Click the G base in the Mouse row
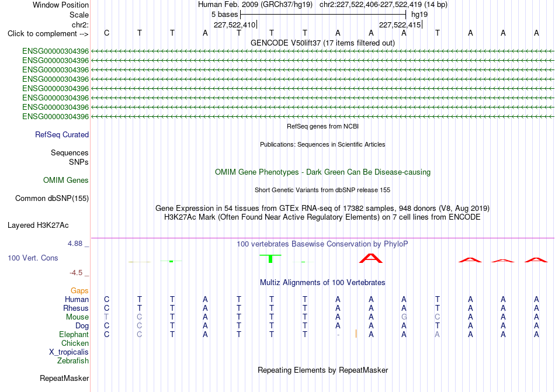Viewport: 555px width, 392px height. (404, 317)
